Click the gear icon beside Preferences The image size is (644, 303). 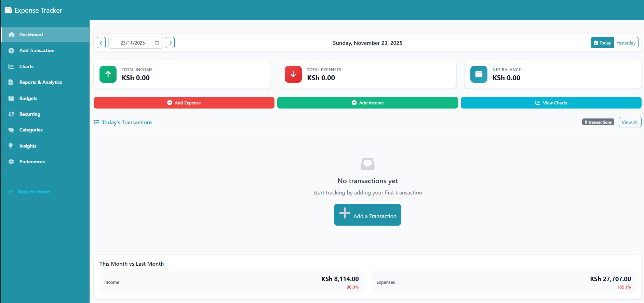(x=11, y=162)
